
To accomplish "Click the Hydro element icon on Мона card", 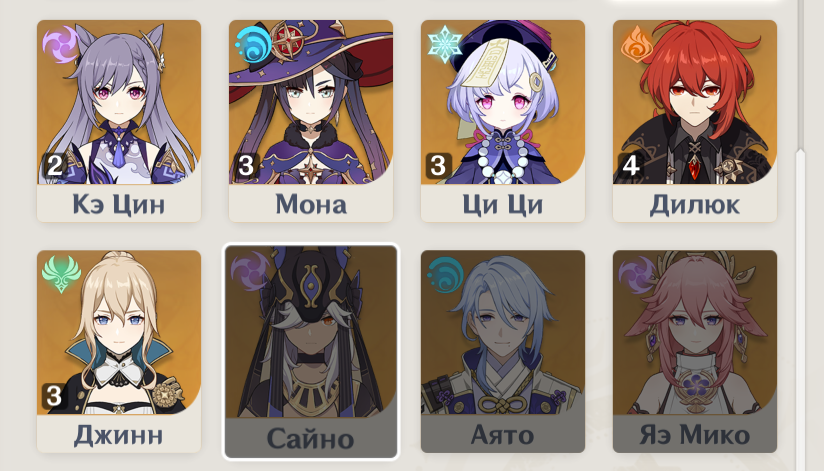I will (253, 45).
